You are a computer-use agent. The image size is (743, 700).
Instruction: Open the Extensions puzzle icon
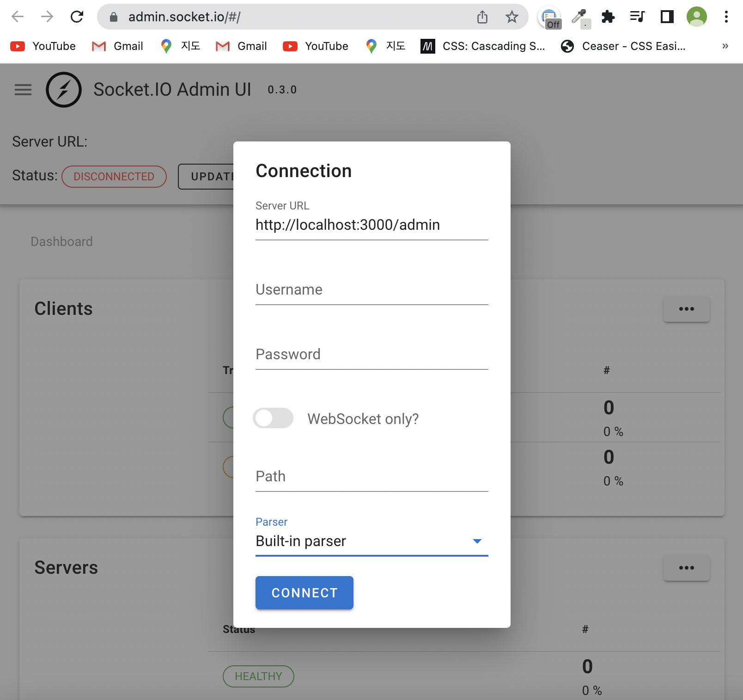[x=608, y=17]
